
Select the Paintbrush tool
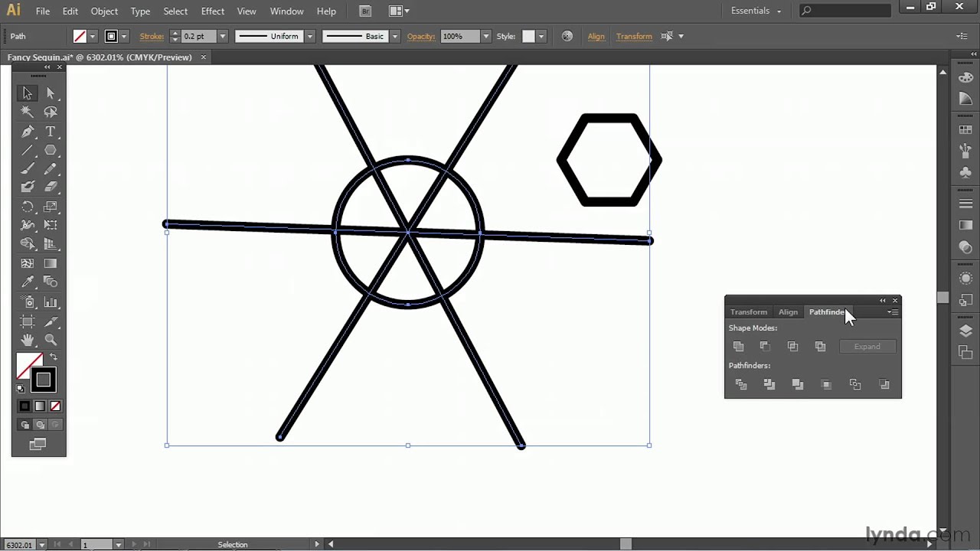(27, 169)
